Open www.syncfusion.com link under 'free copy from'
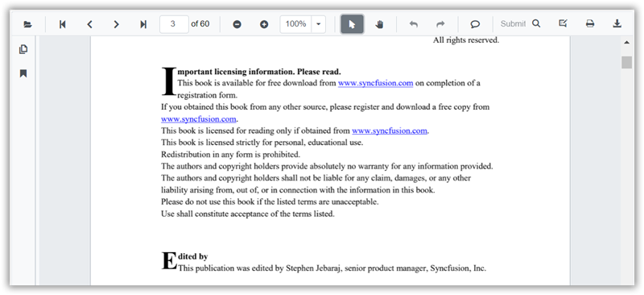This screenshot has width=644, height=295. tap(199, 119)
